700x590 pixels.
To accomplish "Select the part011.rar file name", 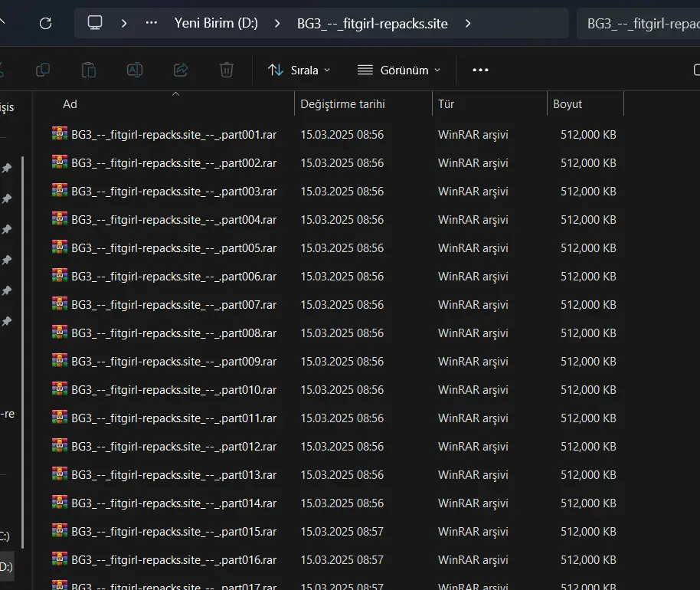I will point(174,418).
